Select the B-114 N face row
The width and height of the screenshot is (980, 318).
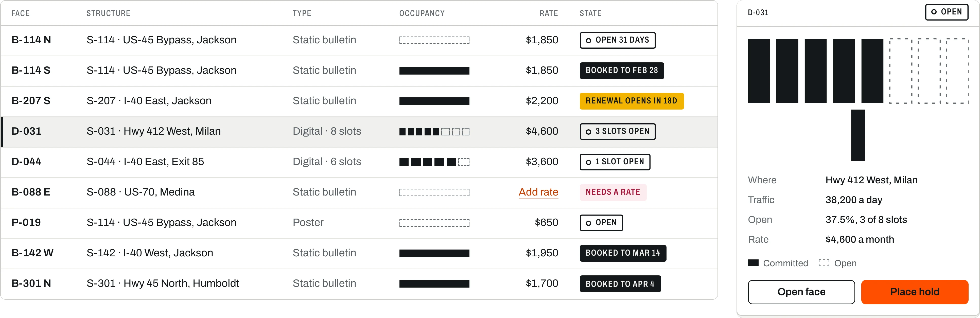359,40
